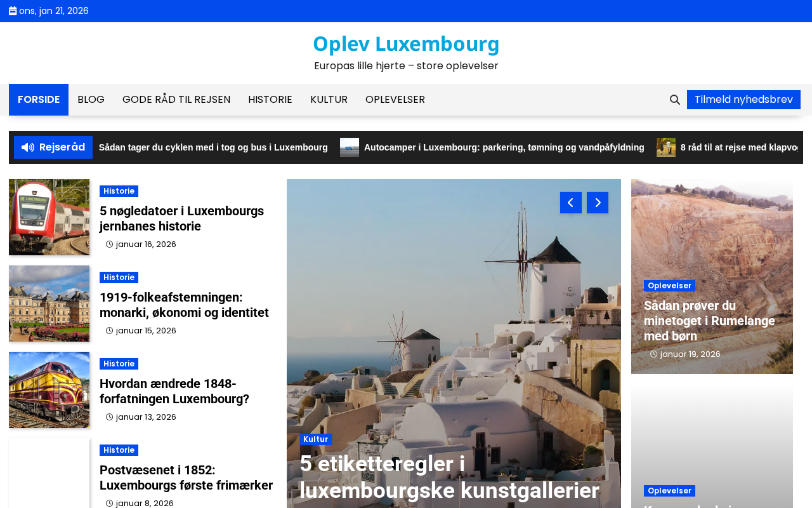
Task: Read 1919-folkeafstemningen article headline
Action: (184, 305)
